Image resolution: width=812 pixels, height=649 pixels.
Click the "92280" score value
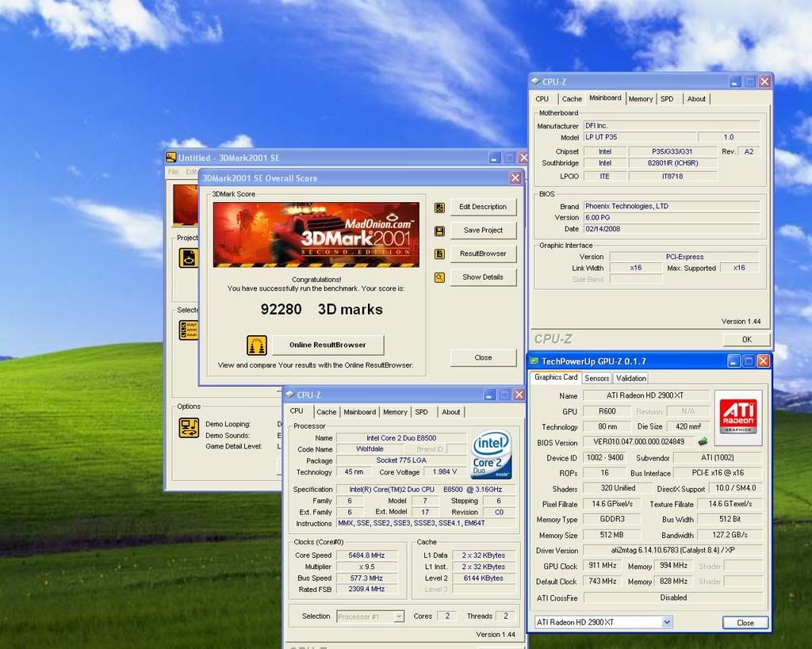point(282,310)
